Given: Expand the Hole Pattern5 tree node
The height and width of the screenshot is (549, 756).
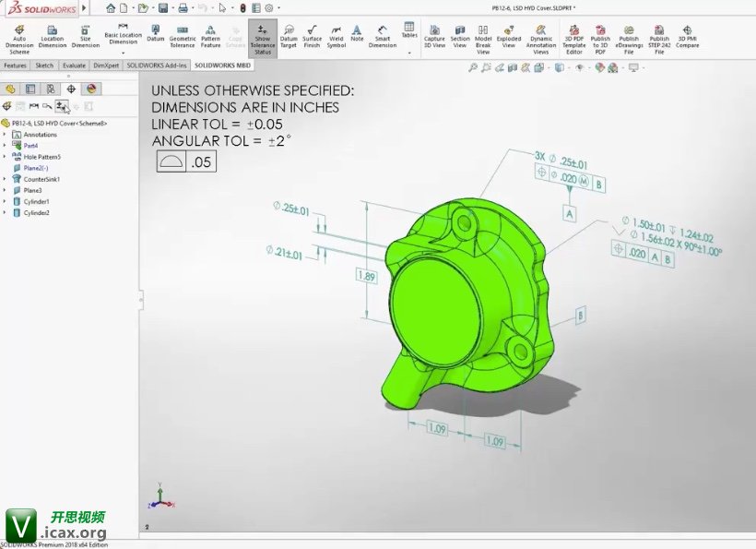Looking at the screenshot, I should 5,157.
